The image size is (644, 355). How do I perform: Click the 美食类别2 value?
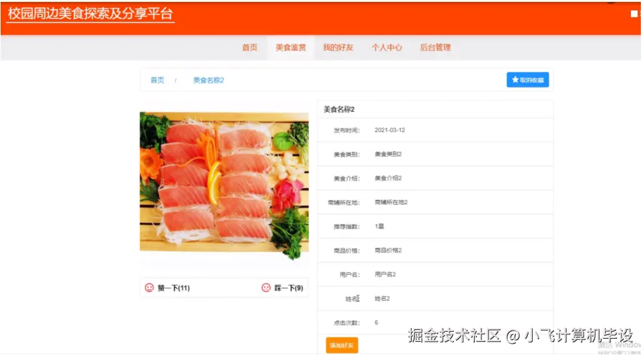tap(388, 154)
